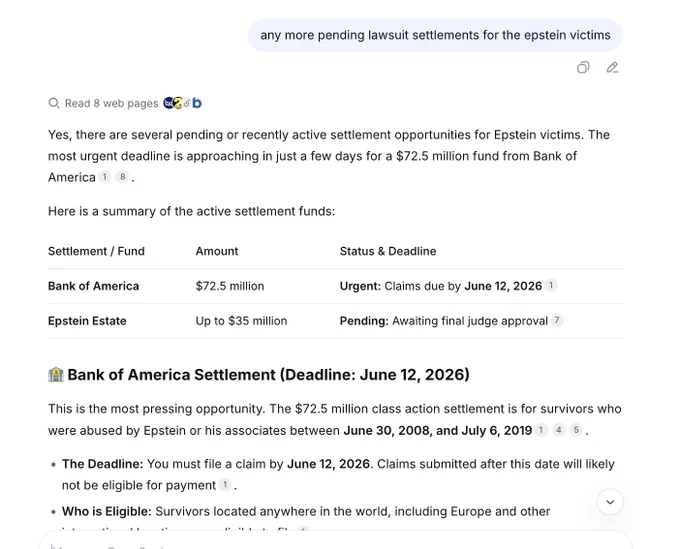Click the 'Status & Deadline' column header

pos(388,251)
